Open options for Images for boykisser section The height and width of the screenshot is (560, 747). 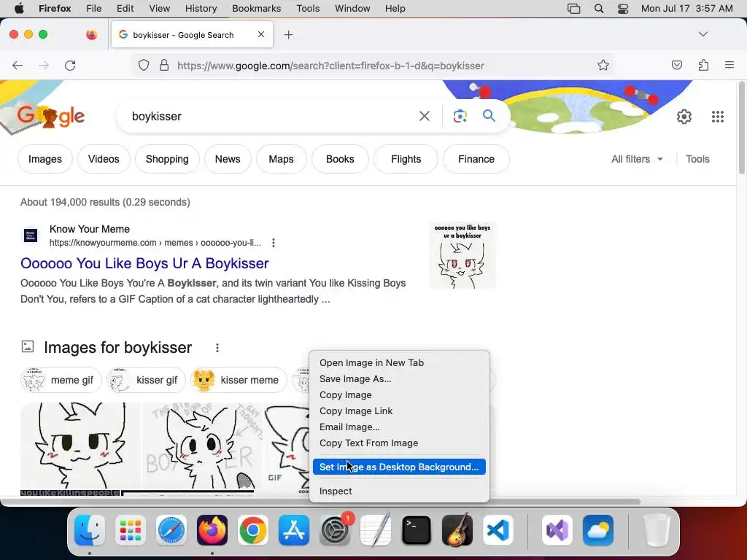click(217, 348)
